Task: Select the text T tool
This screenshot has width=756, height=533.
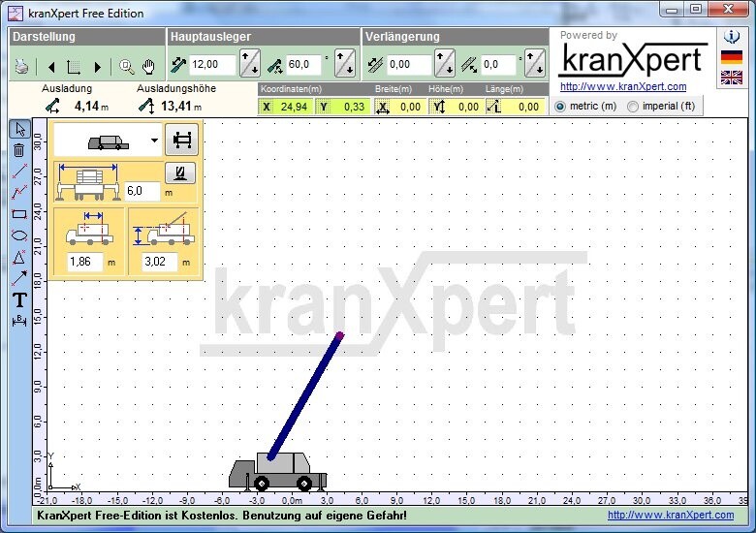Action: tap(19, 299)
